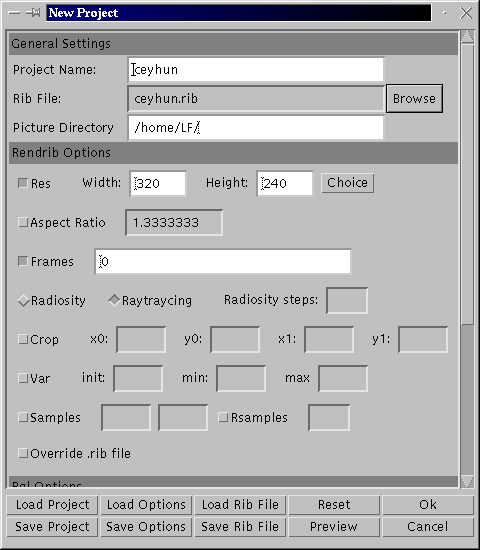Click the vertical scrollbar thumb

[x=467, y=184]
